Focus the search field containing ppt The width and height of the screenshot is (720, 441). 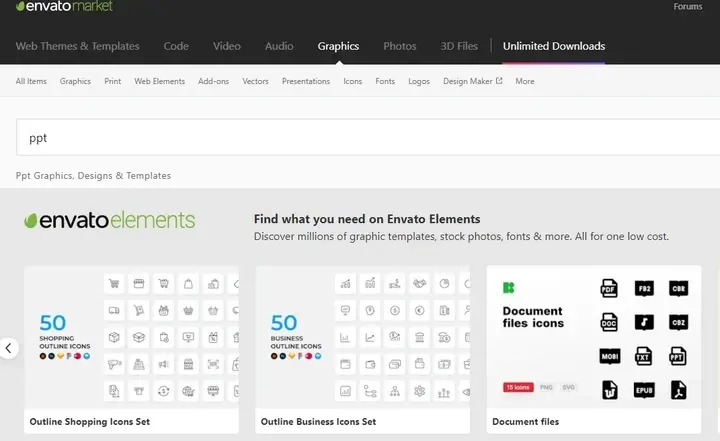368,137
